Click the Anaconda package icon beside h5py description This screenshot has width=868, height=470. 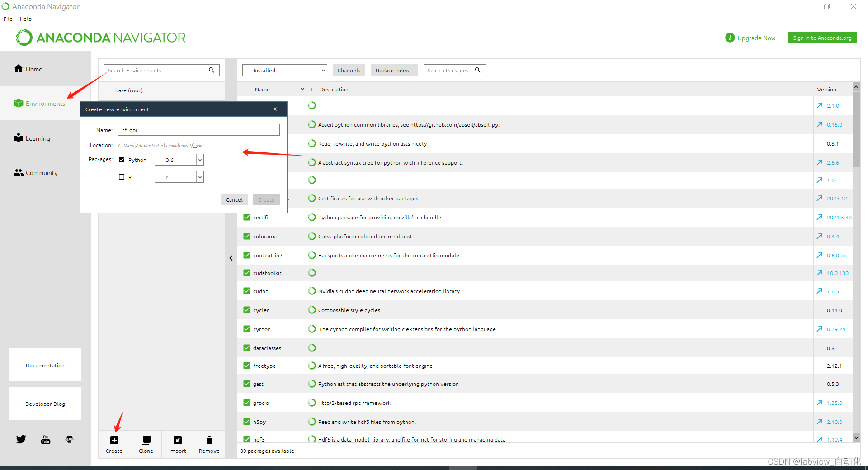click(x=312, y=422)
